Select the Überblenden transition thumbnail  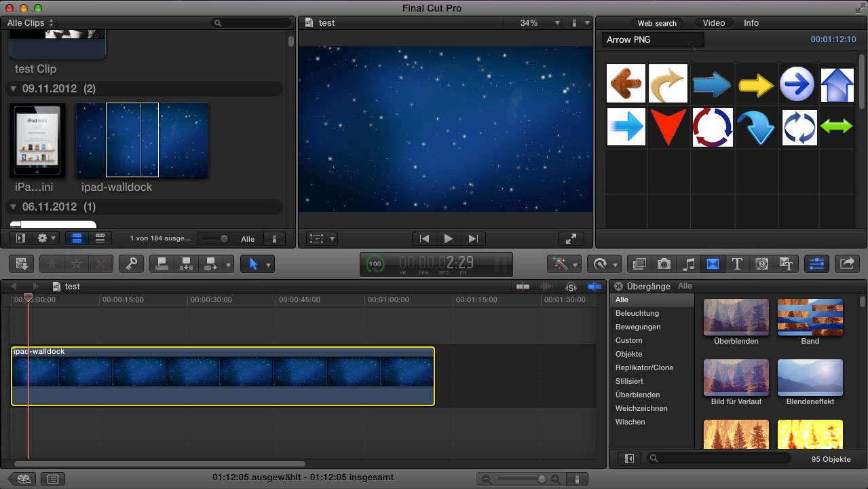point(736,317)
